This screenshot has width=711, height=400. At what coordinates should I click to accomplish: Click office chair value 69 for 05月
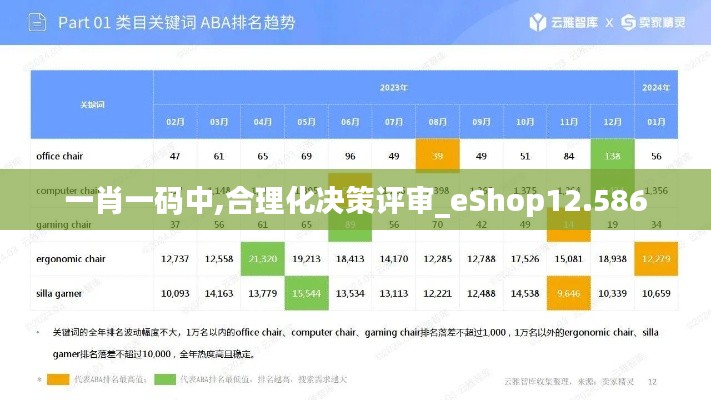pos(307,156)
